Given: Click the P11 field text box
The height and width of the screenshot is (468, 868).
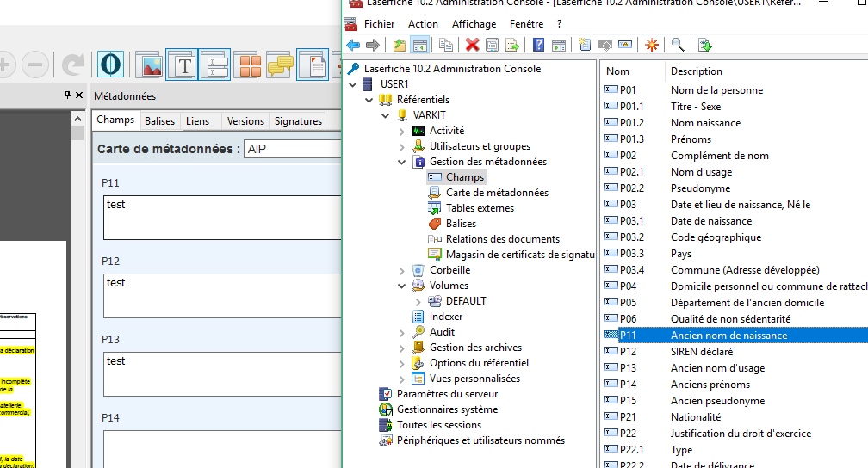Looking at the screenshot, I should coord(222,218).
